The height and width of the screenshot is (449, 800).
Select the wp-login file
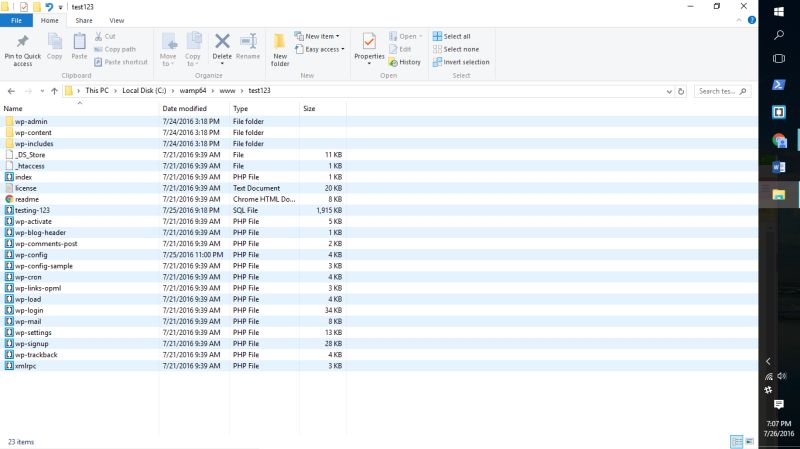coord(29,310)
